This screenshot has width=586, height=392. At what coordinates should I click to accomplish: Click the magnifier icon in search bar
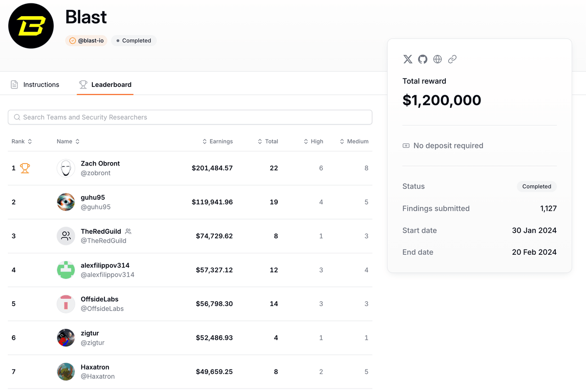click(x=17, y=117)
